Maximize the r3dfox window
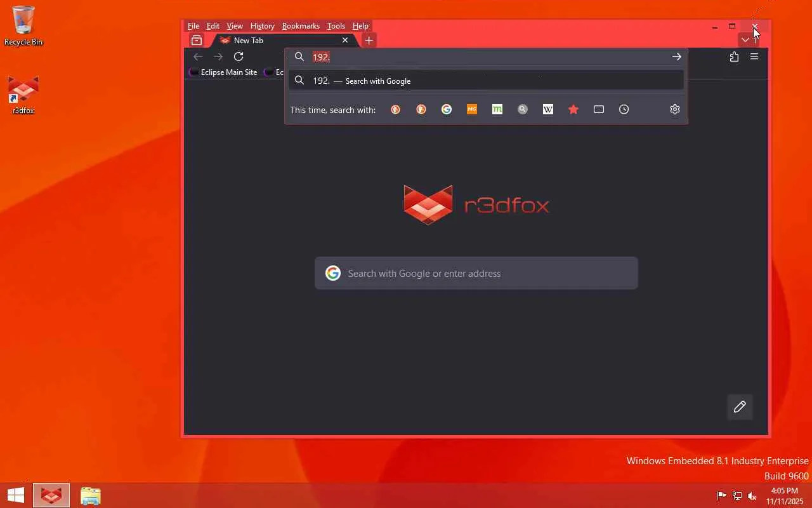 tap(732, 27)
